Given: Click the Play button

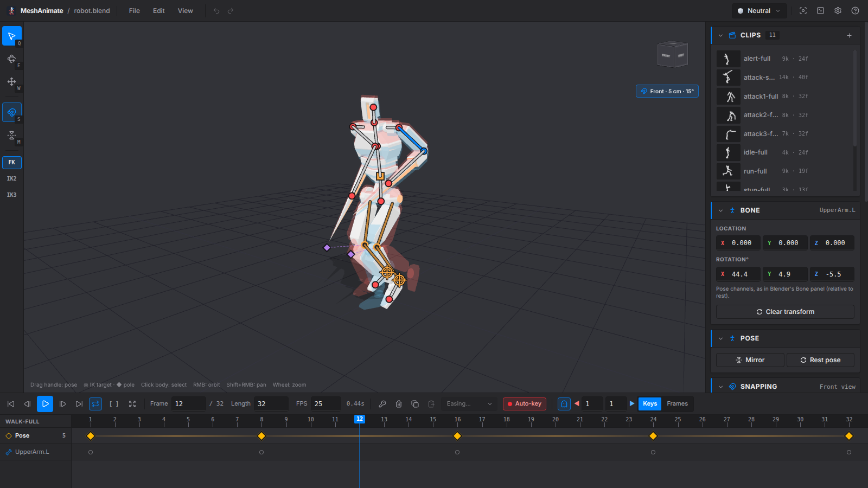Looking at the screenshot, I should (45, 404).
